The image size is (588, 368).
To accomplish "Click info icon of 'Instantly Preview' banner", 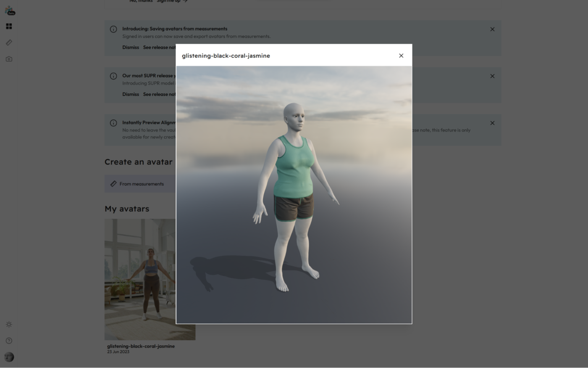I will point(113,123).
